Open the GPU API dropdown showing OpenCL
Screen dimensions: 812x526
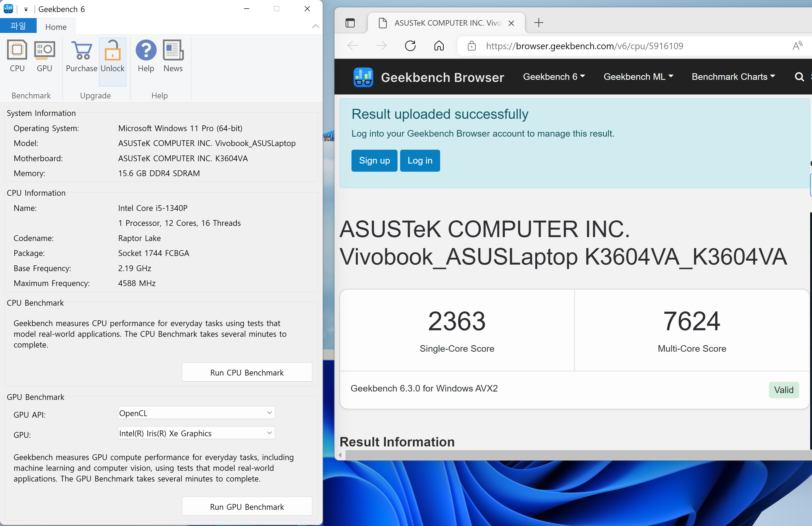click(196, 413)
